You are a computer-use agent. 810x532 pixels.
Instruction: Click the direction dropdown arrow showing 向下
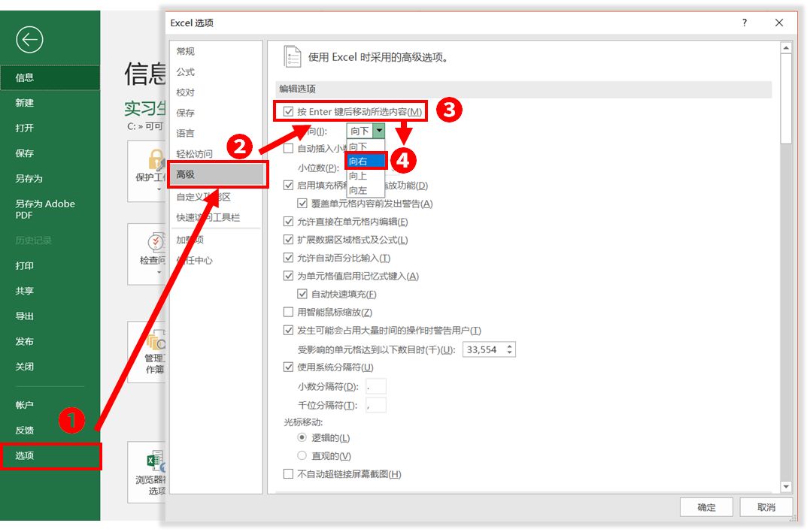click(379, 131)
